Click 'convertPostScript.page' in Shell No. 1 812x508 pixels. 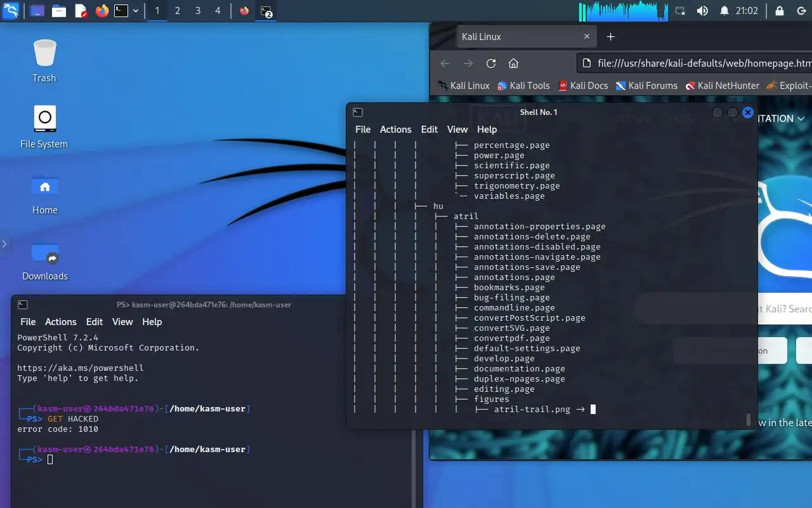[x=529, y=317]
